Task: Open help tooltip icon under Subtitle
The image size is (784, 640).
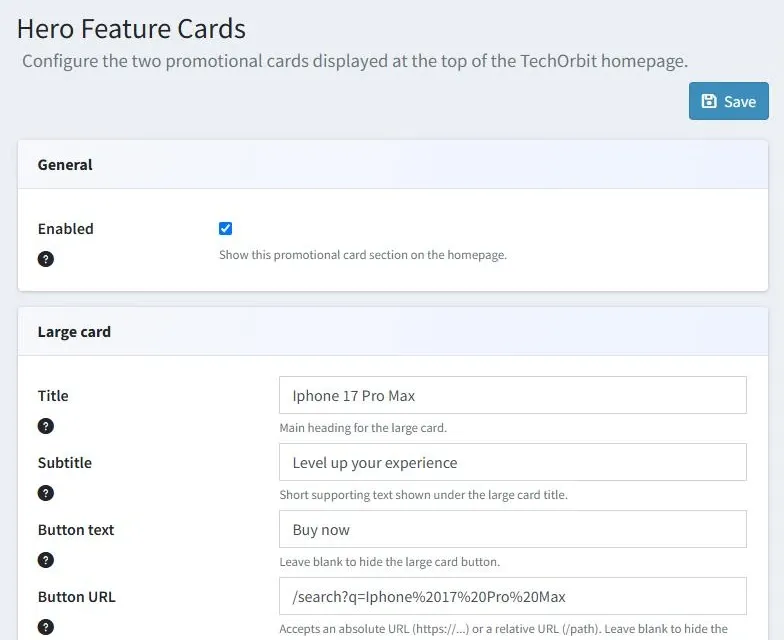Action: pos(46,493)
